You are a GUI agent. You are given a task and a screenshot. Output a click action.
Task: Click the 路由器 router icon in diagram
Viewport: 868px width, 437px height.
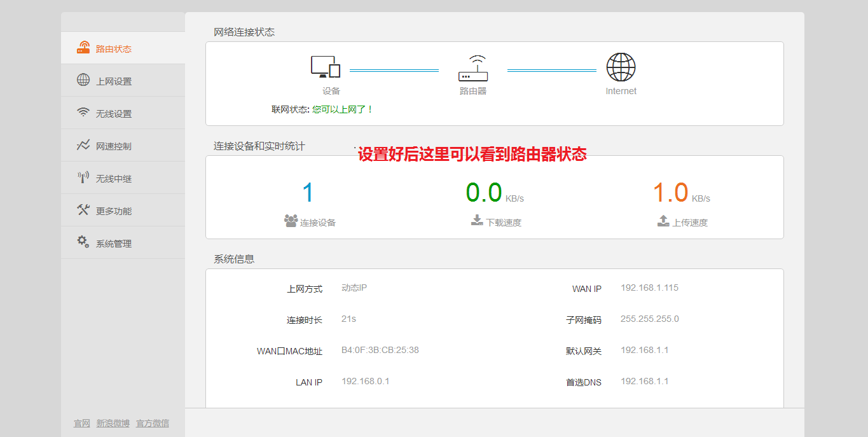[473, 68]
